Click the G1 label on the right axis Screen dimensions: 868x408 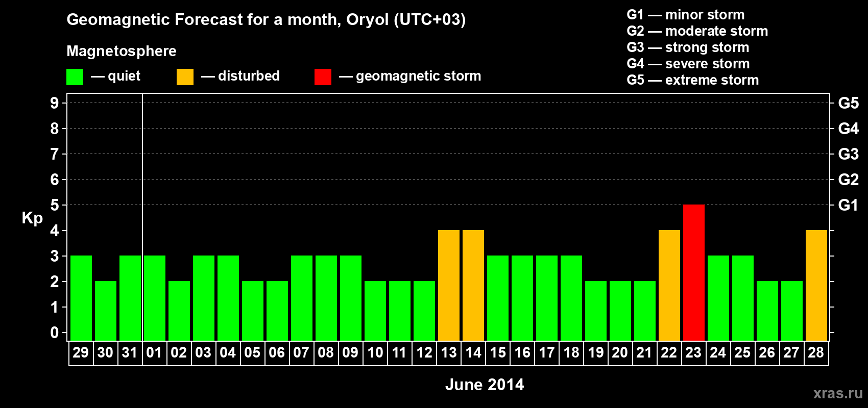pyautogui.click(x=849, y=205)
